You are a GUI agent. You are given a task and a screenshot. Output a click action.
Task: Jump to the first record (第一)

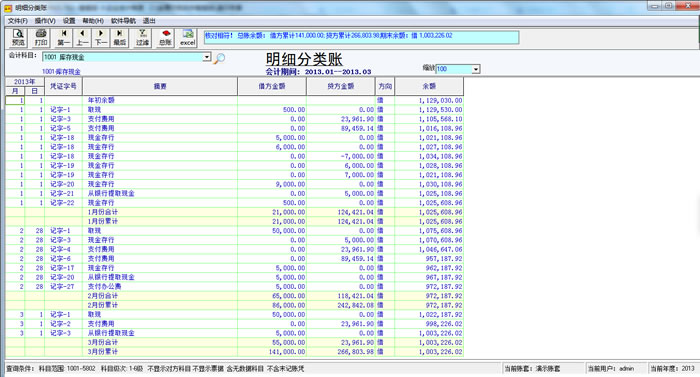tap(63, 38)
